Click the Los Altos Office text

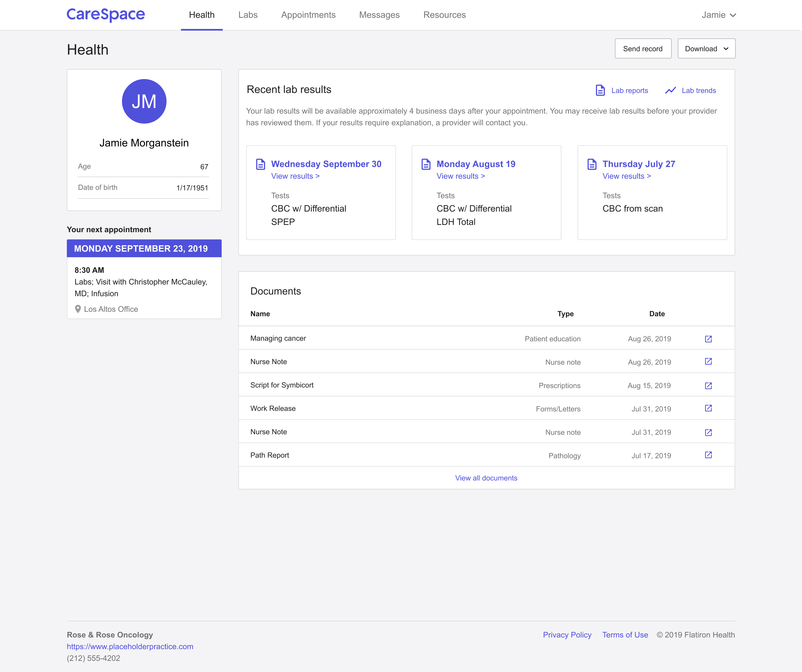[x=111, y=309]
